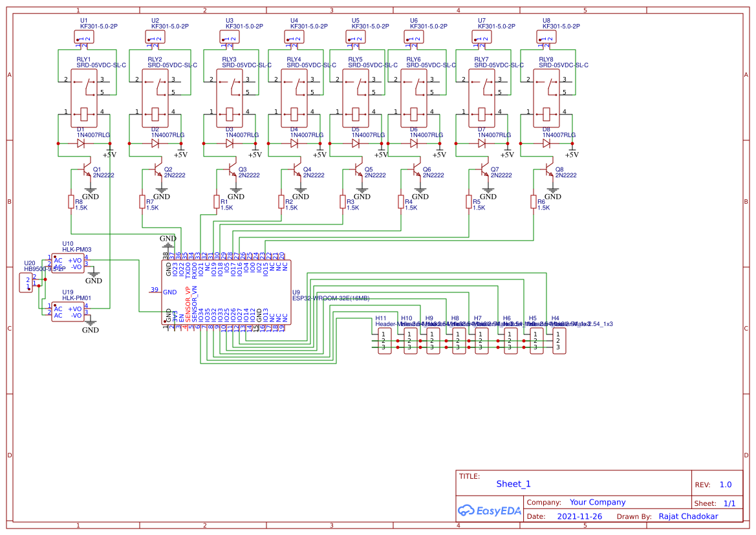
Task: Select the RLY8 relay symbol
Action: [547, 97]
